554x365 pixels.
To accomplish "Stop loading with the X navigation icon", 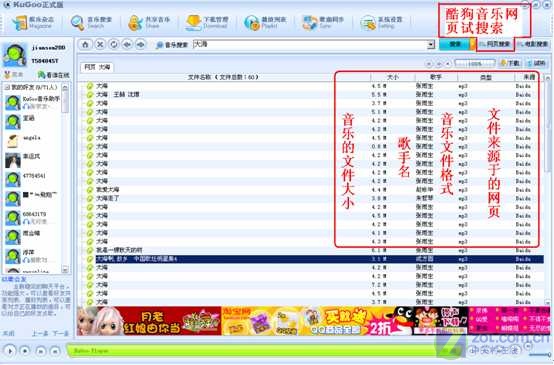I will point(100,45).
